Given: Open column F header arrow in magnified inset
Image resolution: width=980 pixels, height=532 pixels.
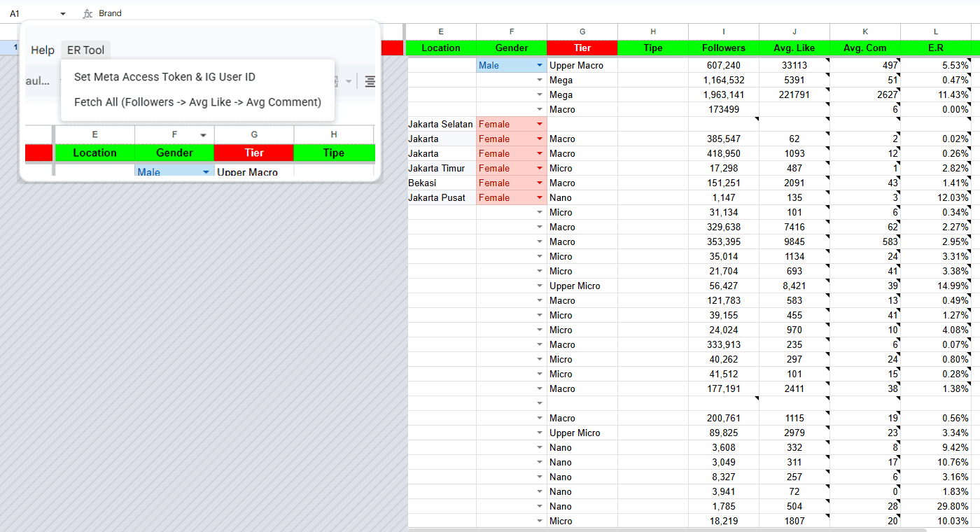Looking at the screenshot, I should (203, 135).
